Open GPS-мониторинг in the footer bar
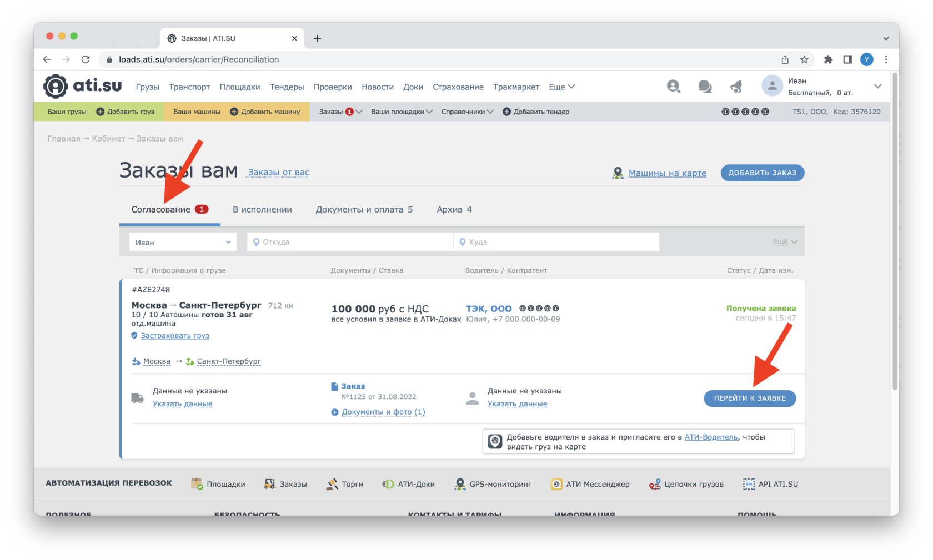 pos(493,484)
